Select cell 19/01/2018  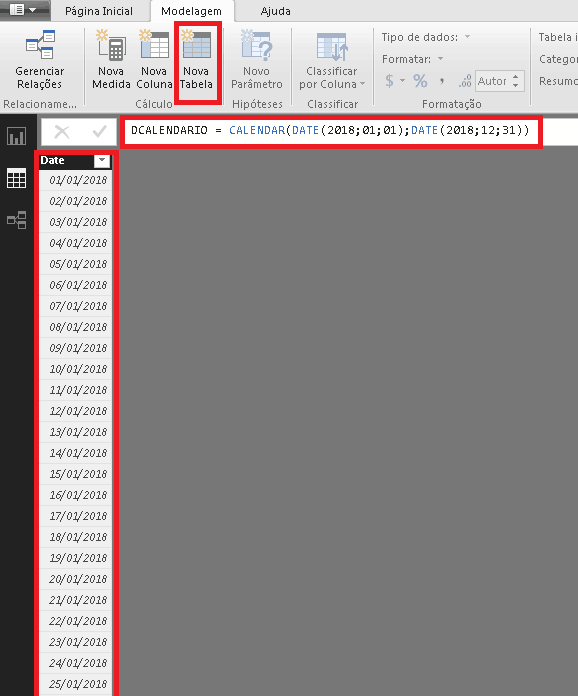tap(75, 558)
